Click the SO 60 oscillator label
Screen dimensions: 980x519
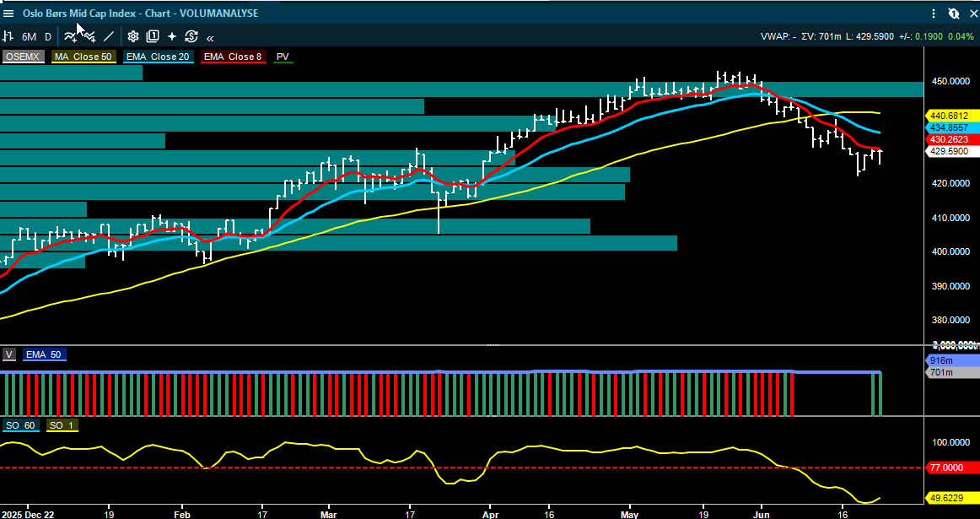tap(21, 425)
